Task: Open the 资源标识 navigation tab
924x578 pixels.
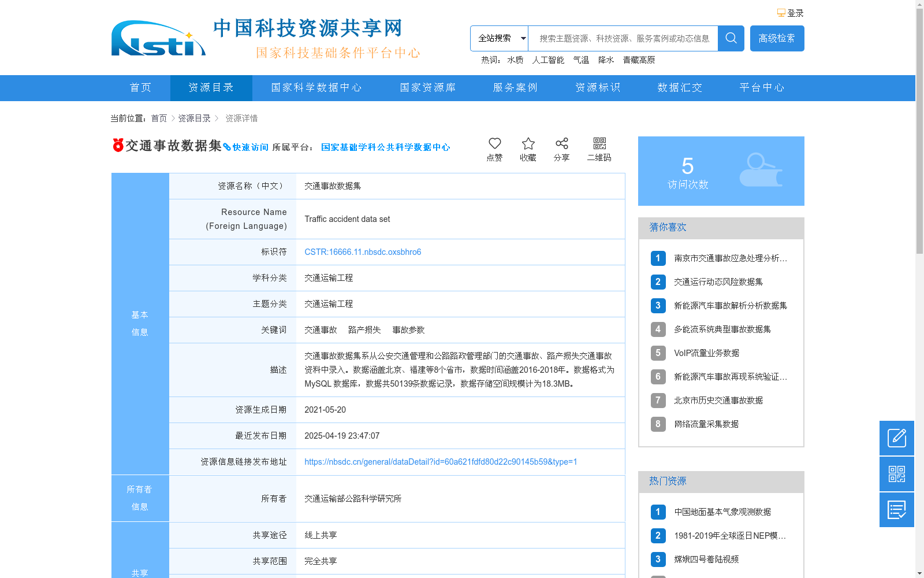Action: (598, 88)
